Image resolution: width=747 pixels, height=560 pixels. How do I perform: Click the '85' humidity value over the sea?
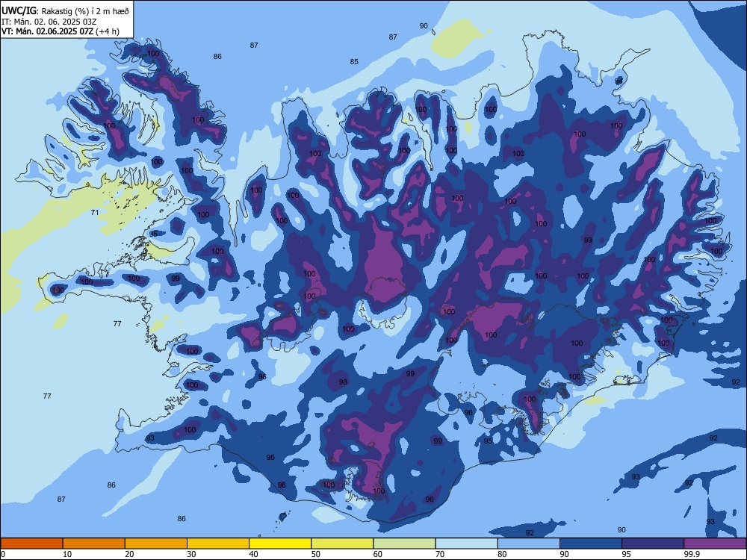(x=354, y=61)
